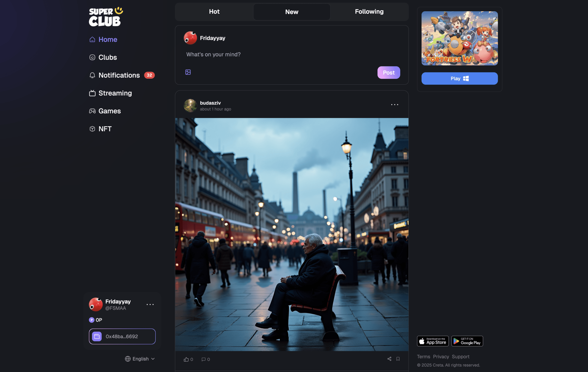Viewport: 588px width, 372px height.
Task: Click the Play button for Fortress W
Action: (x=459, y=78)
